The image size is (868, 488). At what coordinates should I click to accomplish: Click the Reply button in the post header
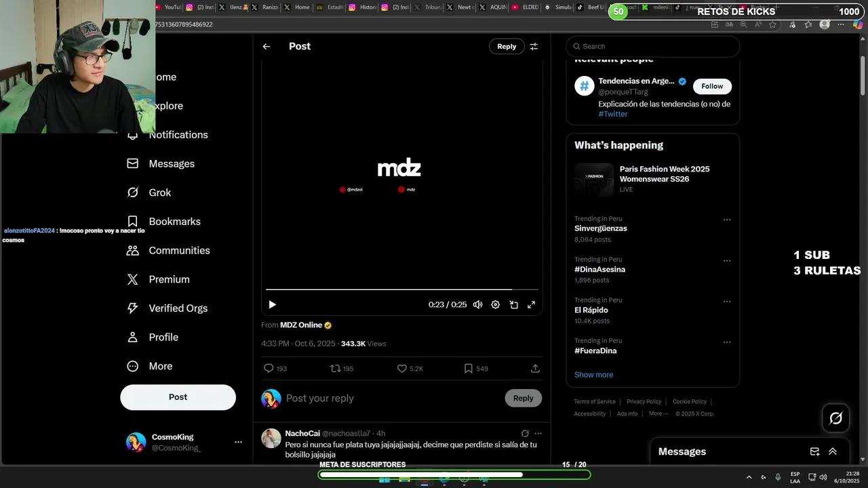(507, 46)
